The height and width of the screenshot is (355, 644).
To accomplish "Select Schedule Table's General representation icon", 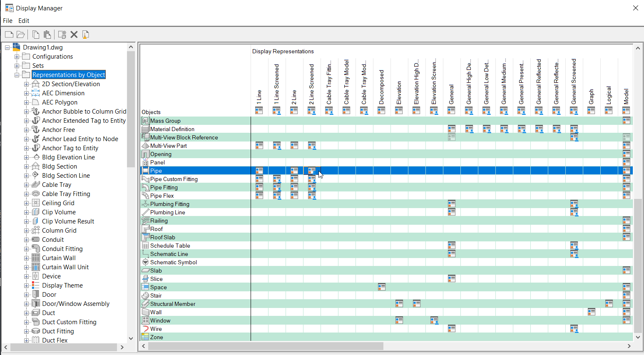I will (452, 246).
